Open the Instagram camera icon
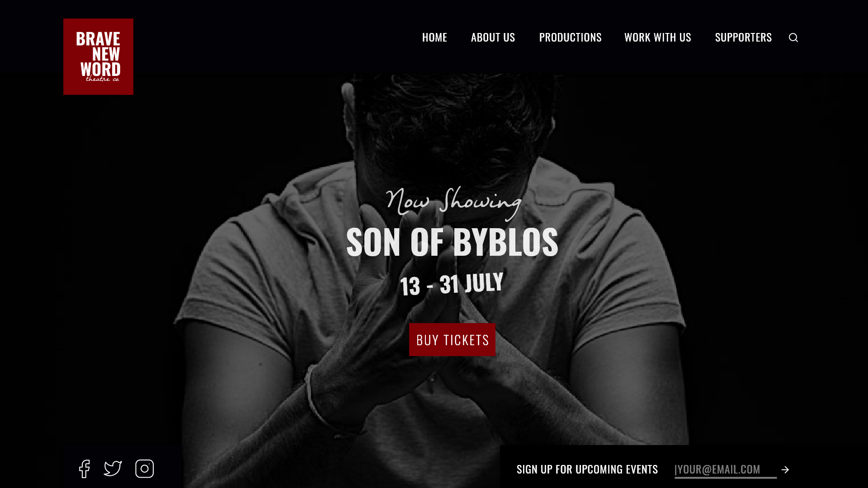The height and width of the screenshot is (488, 868). pyautogui.click(x=145, y=469)
